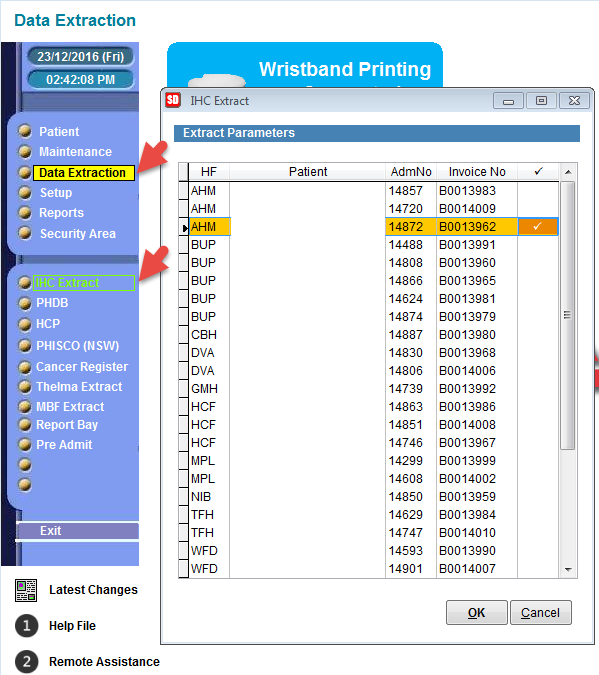The image size is (599, 675).
Task: Open the Reports menu item
Action: (x=61, y=213)
